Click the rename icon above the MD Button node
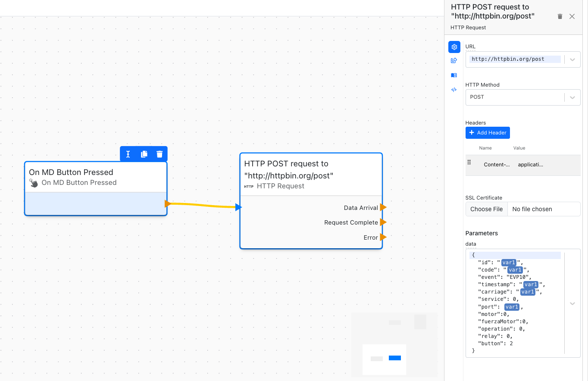 (x=128, y=154)
